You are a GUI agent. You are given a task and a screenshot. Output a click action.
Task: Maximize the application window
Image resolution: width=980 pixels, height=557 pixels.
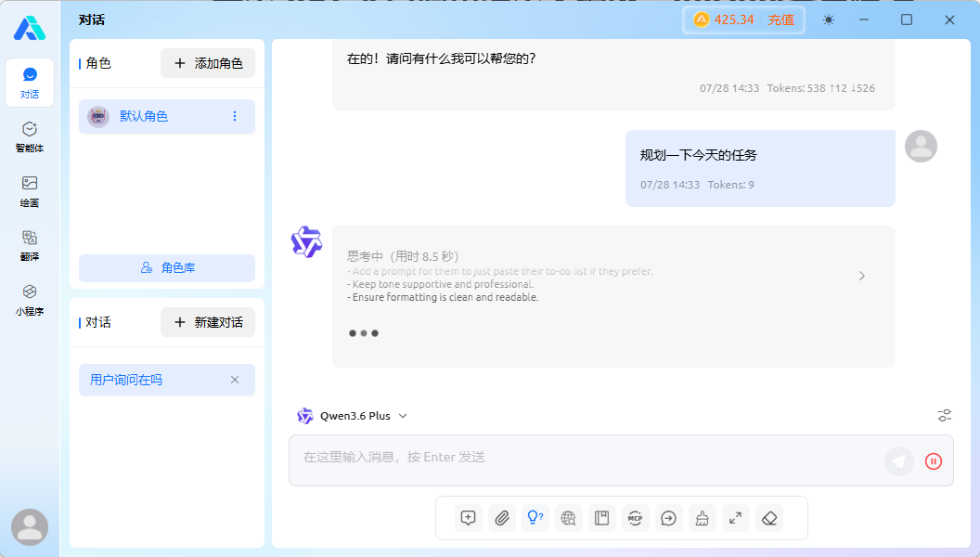[907, 20]
